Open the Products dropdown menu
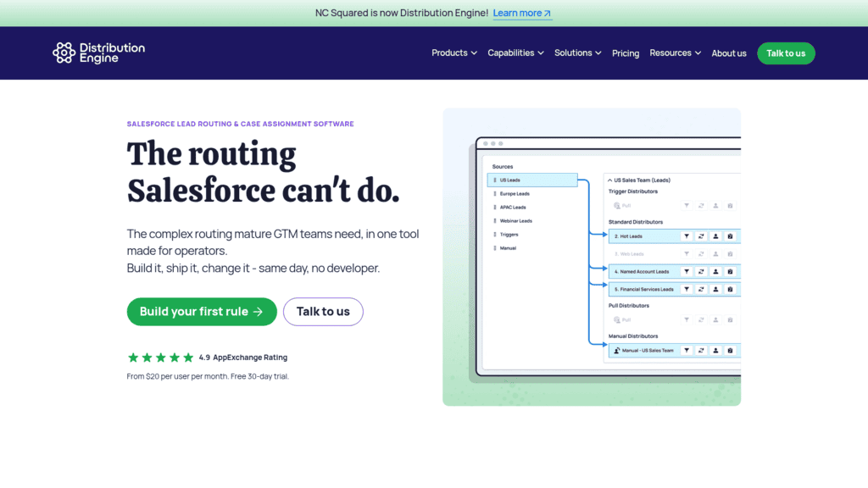The height and width of the screenshot is (488, 868). point(454,53)
